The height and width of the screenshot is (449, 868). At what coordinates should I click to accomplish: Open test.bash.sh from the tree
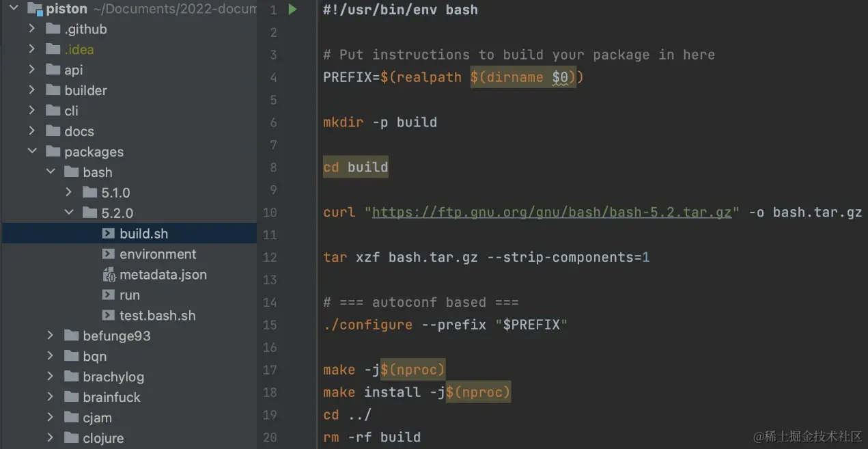click(x=158, y=316)
